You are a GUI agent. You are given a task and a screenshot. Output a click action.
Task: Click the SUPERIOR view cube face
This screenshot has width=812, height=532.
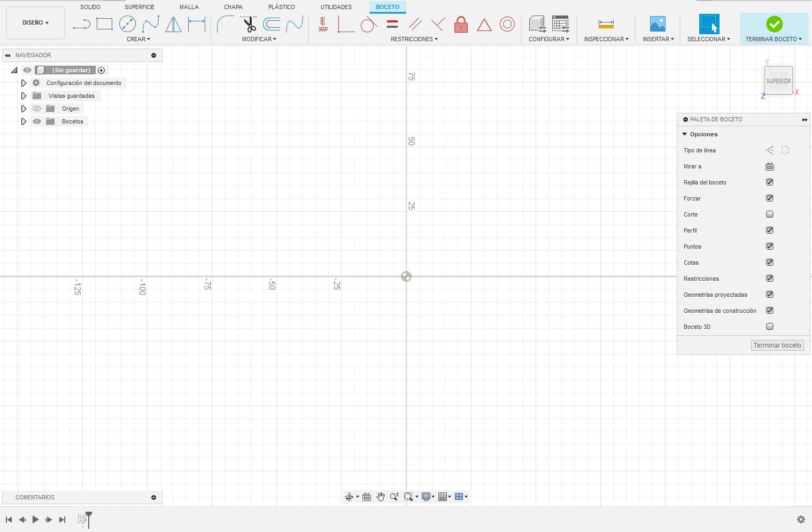pyautogui.click(x=778, y=81)
